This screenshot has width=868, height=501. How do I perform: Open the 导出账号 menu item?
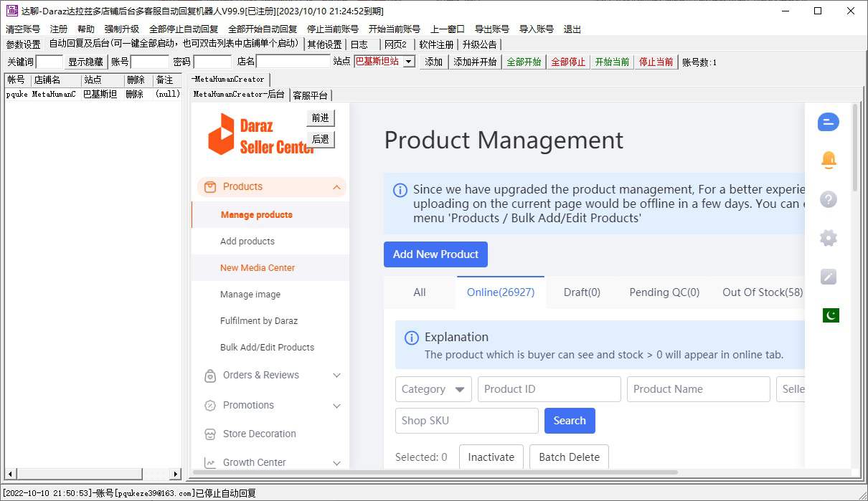point(491,29)
